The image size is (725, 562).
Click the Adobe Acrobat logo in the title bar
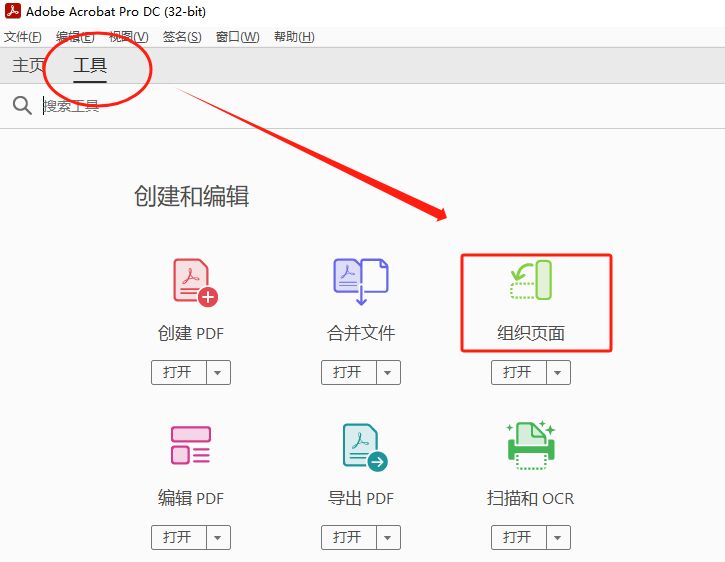pyautogui.click(x=12, y=11)
